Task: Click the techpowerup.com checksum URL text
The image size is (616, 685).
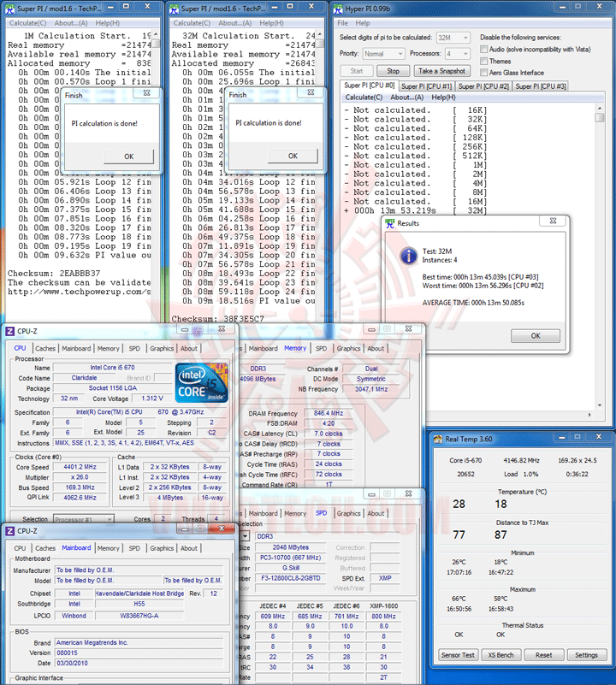Action: coord(79,292)
